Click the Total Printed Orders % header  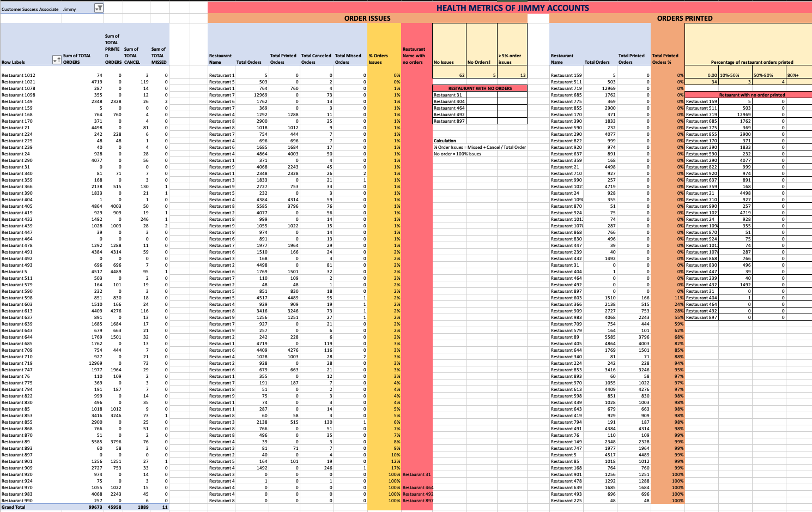(x=666, y=59)
